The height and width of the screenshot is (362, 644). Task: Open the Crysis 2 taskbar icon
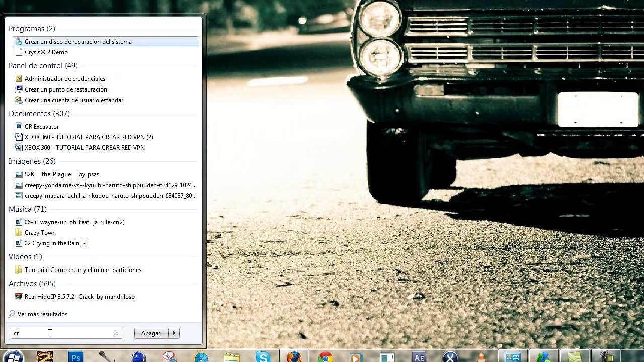[45, 357]
